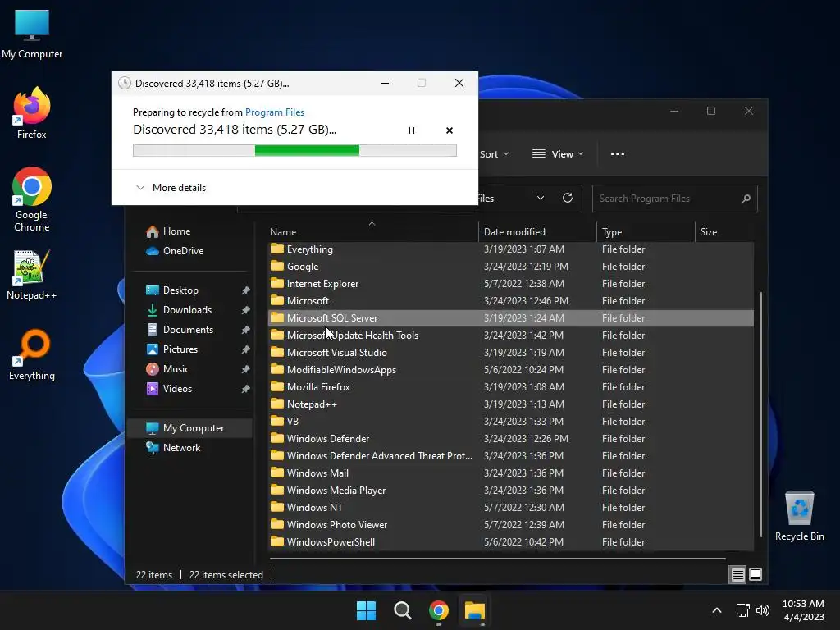Select the Notepad++ desktop shortcut
Screen dimensions: 840x630
pos(32,276)
